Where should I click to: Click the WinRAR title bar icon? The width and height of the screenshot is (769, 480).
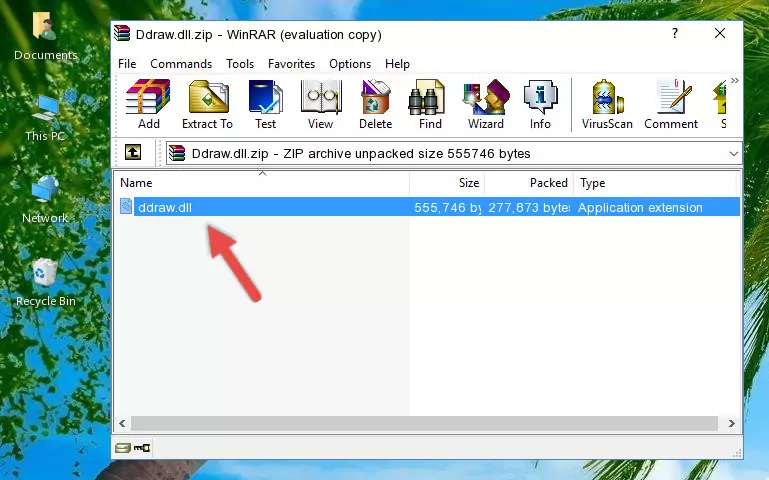(122, 33)
